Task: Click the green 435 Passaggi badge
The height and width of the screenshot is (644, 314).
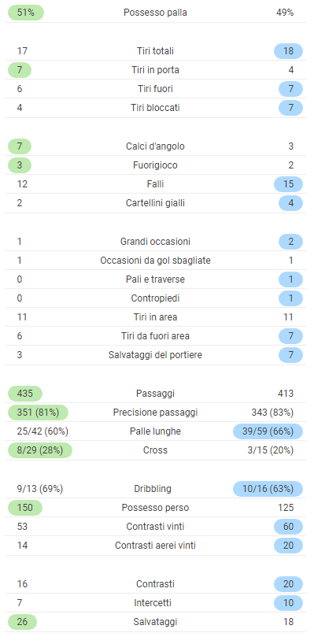Action: click(x=25, y=394)
